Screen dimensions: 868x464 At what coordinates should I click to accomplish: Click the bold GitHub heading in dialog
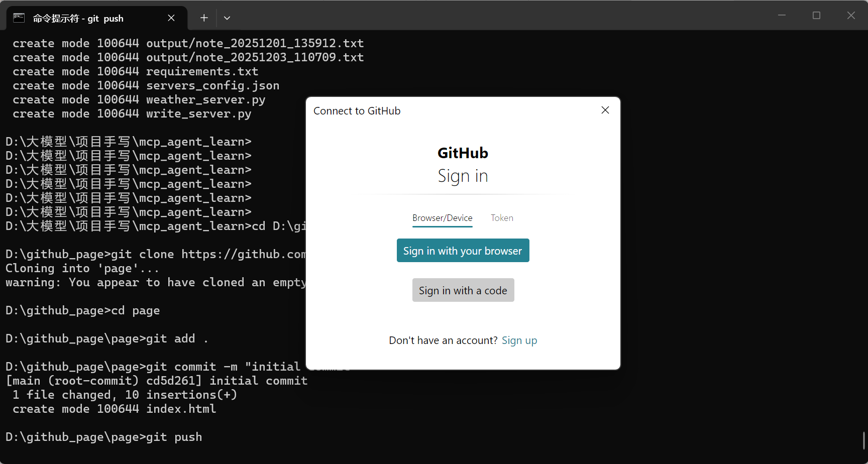point(463,153)
